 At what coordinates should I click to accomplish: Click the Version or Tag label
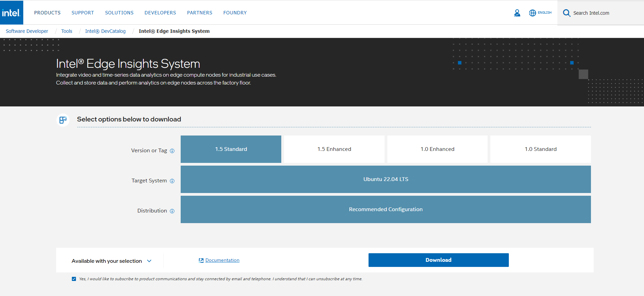149,151
